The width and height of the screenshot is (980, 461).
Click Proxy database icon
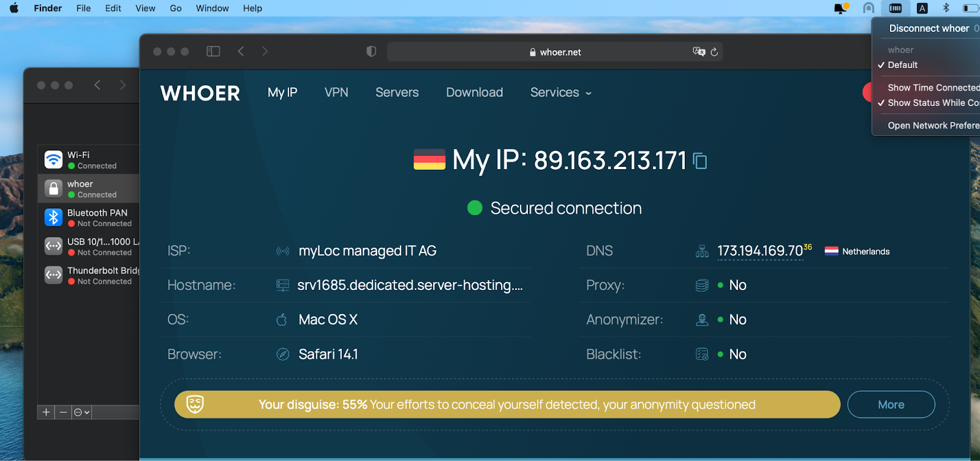(x=702, y=285)
